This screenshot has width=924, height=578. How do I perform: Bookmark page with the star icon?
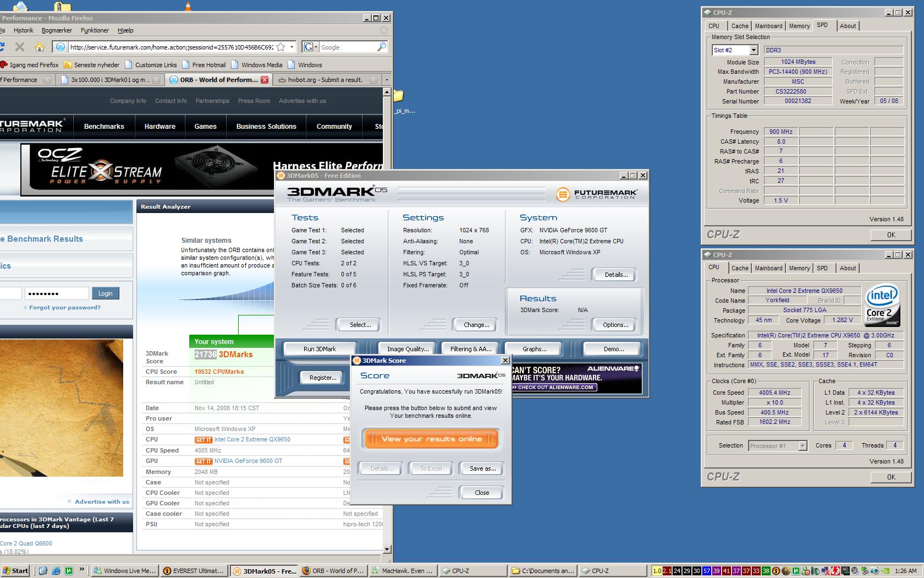pos(280,47)
